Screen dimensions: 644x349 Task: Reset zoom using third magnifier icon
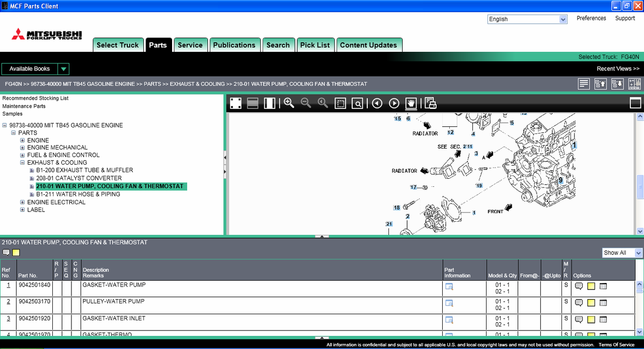pyautogui.click(x=323, y=103)
